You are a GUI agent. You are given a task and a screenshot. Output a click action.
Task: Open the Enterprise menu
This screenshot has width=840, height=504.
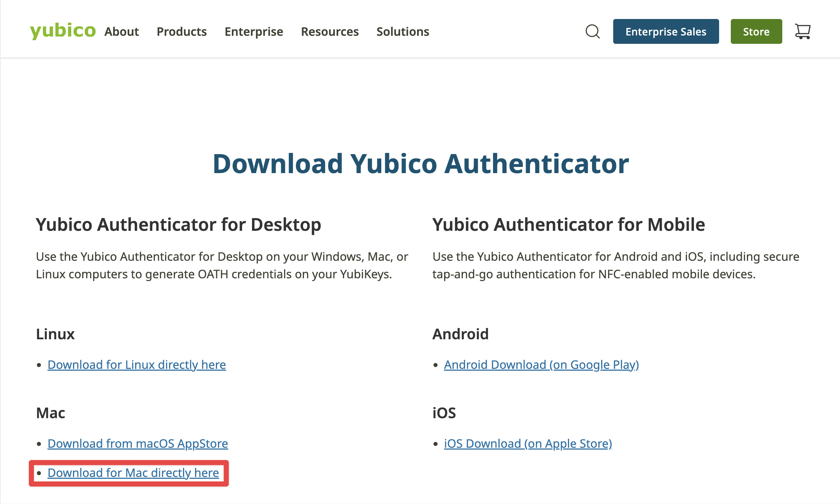coord(254,32)
